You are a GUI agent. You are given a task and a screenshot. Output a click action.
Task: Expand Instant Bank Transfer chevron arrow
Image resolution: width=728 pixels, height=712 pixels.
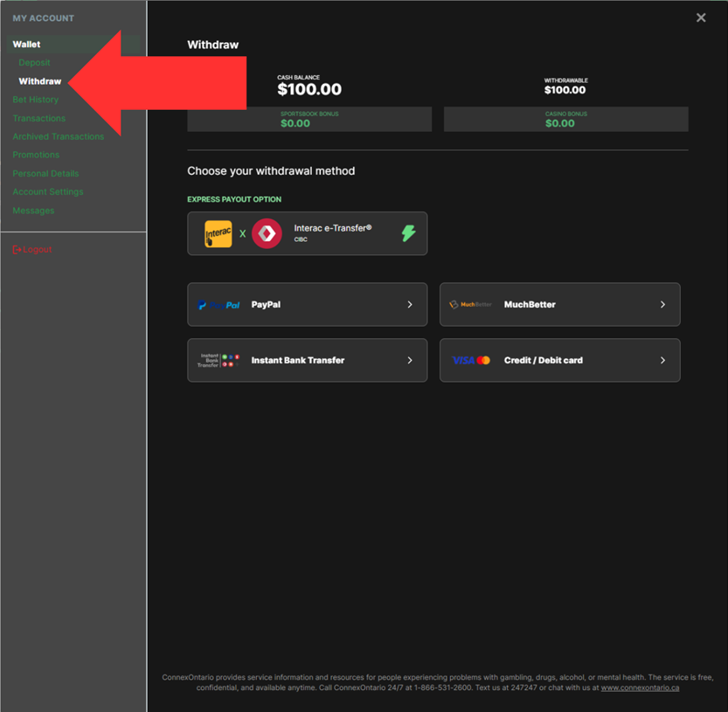[x=410, y=360]
